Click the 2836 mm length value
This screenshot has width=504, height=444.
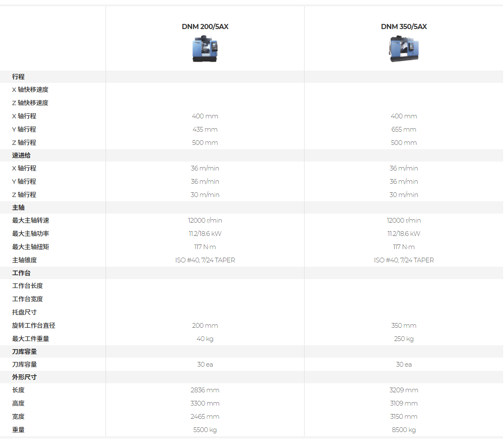coord(205,390)
